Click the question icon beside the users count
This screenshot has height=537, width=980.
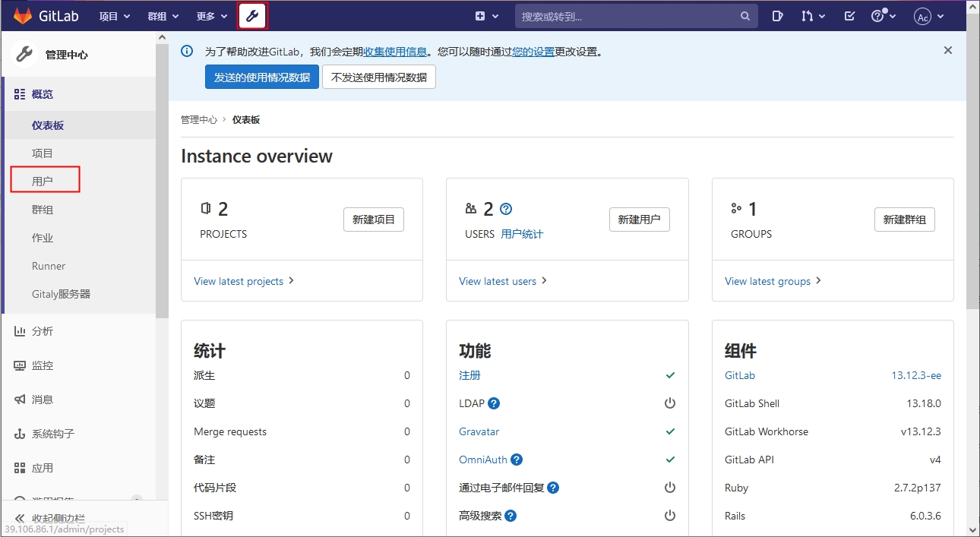(507, 209)
